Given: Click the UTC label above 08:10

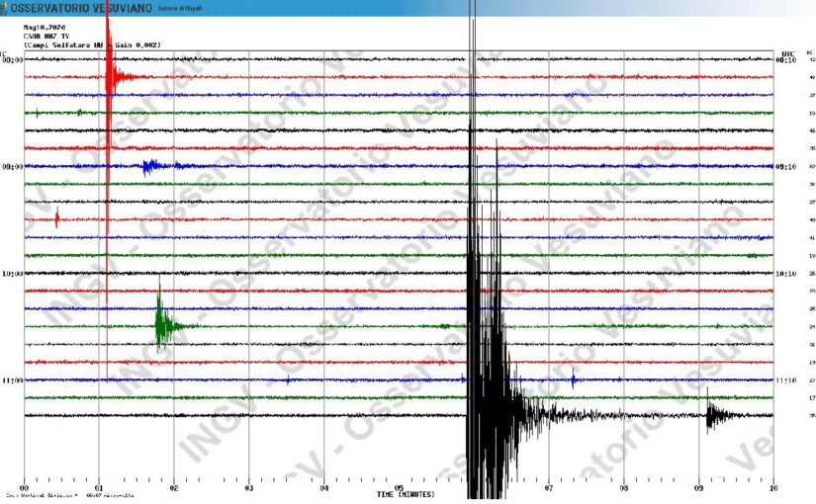Looking at the screenshot, I should pos(788,53).
